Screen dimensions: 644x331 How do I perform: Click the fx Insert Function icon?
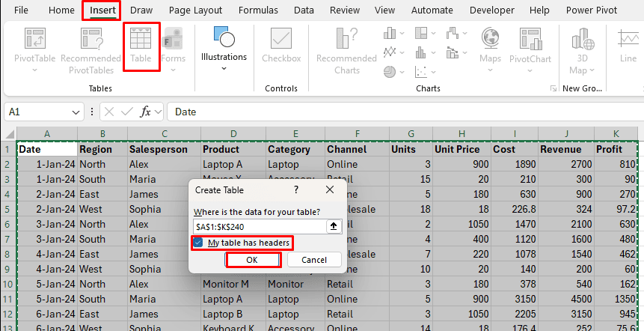pos(145,112)
